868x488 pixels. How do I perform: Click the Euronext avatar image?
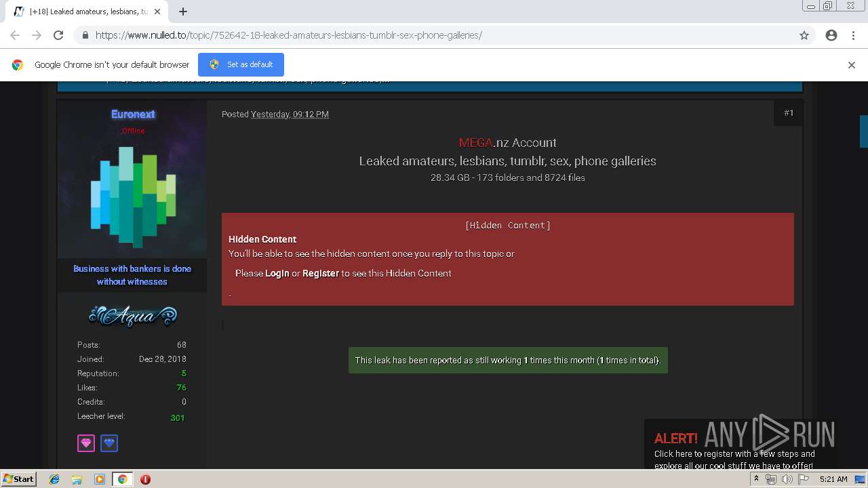(132, 196)
